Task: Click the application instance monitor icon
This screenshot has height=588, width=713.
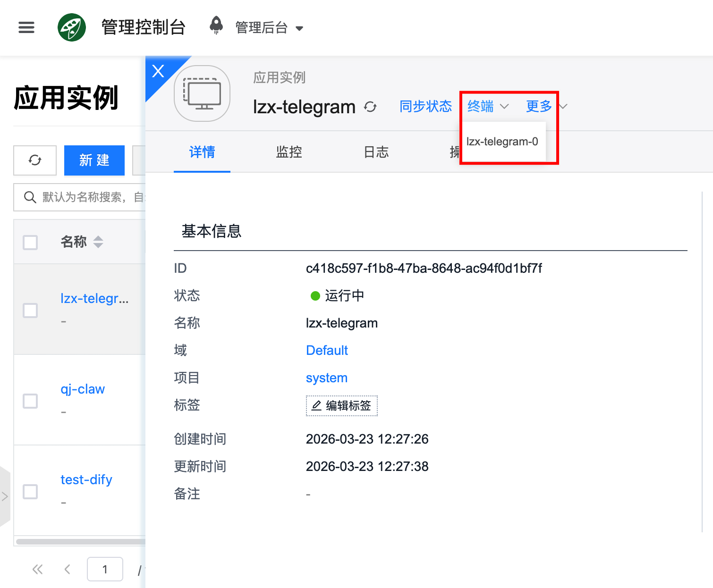Action: [x=202, y=93]
